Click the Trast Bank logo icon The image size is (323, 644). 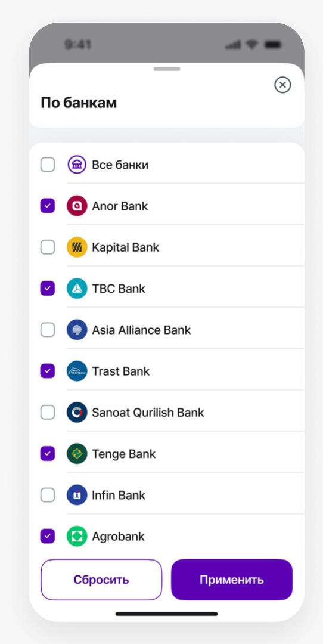coord(77,371)
